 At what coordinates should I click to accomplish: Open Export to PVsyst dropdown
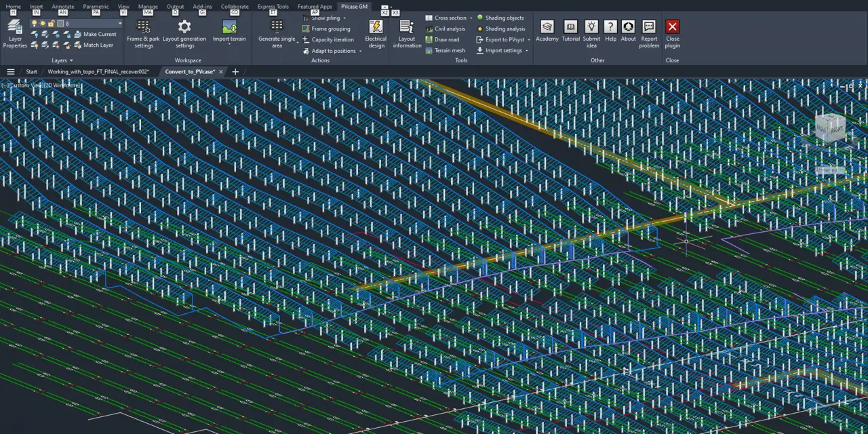click(x=529, y=40)
